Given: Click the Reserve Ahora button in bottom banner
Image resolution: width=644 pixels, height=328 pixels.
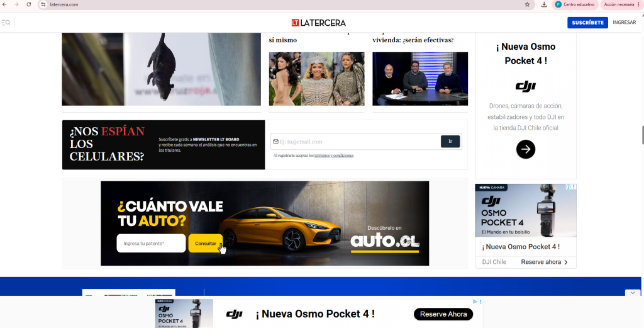Looking at the screenshot, I should click(443, 314).
